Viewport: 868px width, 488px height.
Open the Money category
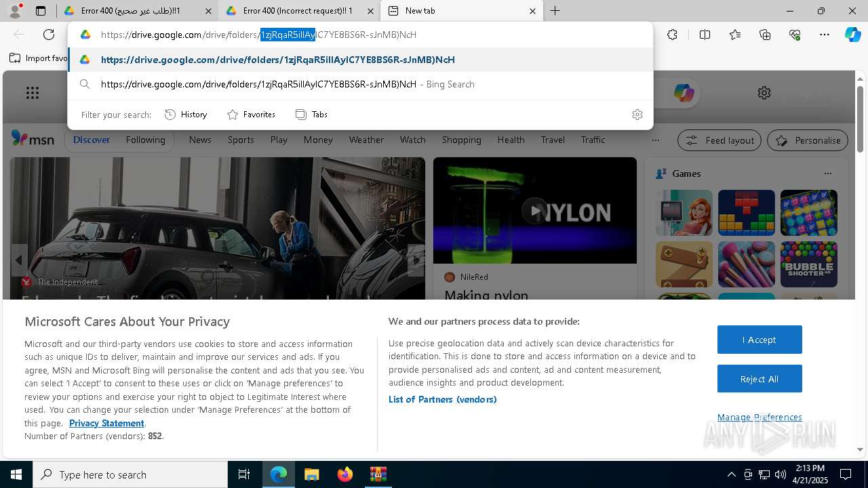click(x=318, y=140)
